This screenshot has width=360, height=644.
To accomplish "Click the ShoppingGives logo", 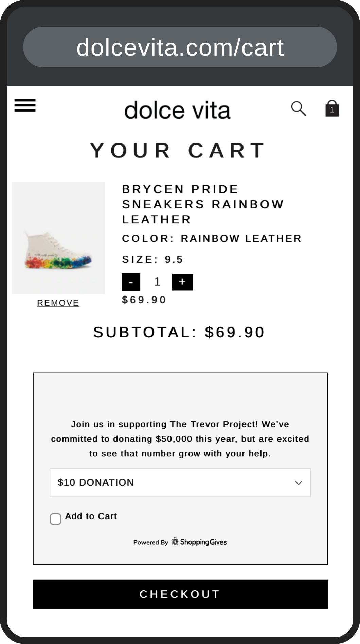I will point(199,542).
